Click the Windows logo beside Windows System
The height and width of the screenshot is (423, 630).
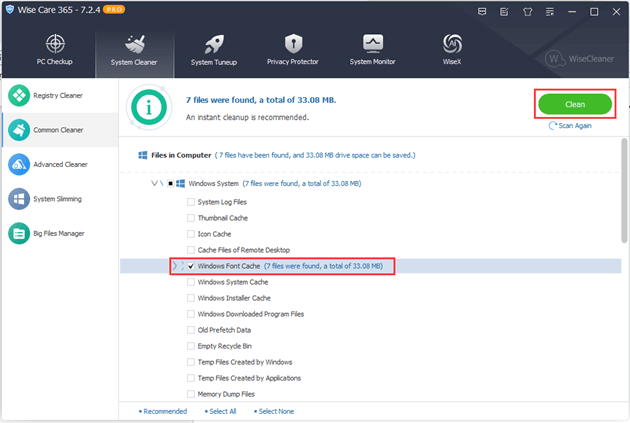click(x=180, y=184)
